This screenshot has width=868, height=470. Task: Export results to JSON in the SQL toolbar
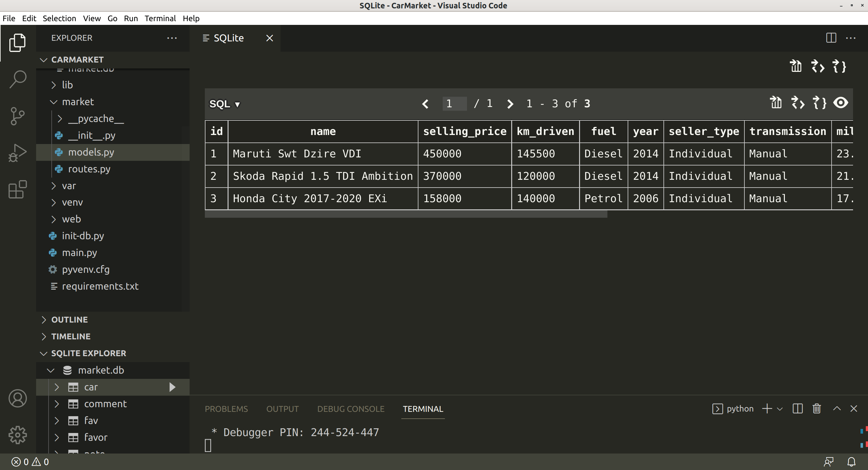point(819,103)
